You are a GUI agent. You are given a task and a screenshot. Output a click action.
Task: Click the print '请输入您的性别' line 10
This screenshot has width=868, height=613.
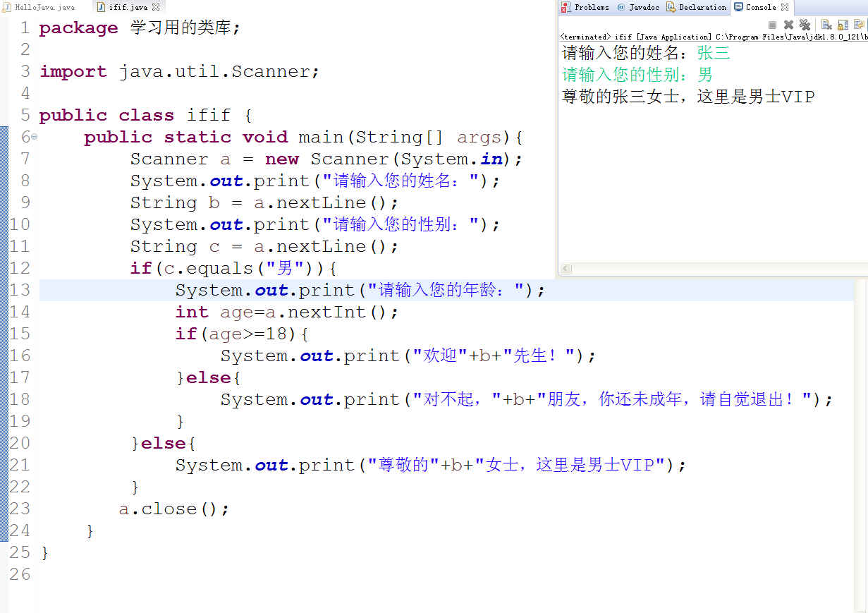click(315, 225)
